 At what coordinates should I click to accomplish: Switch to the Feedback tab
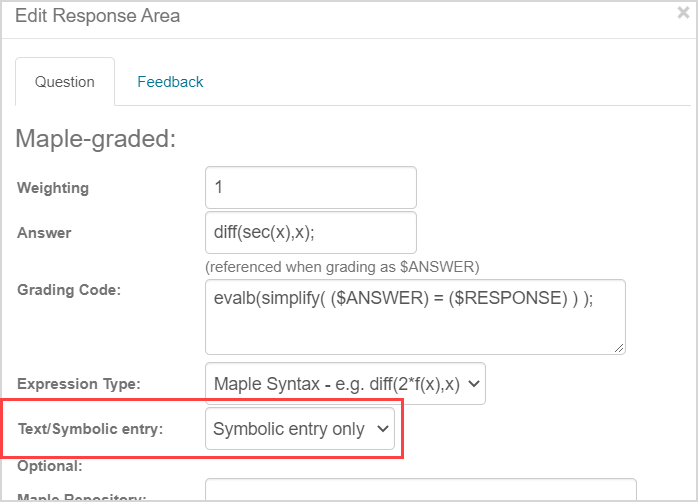pos(170,82)
